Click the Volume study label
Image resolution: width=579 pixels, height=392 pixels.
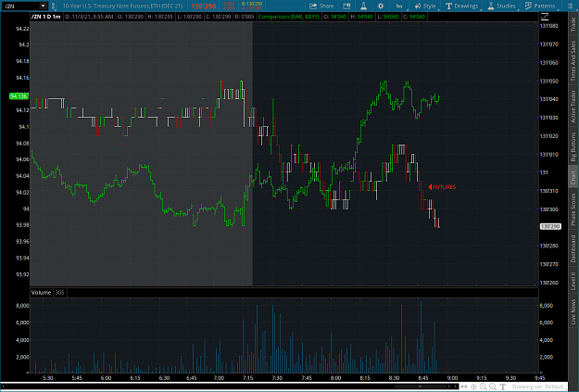pos(41,292)
